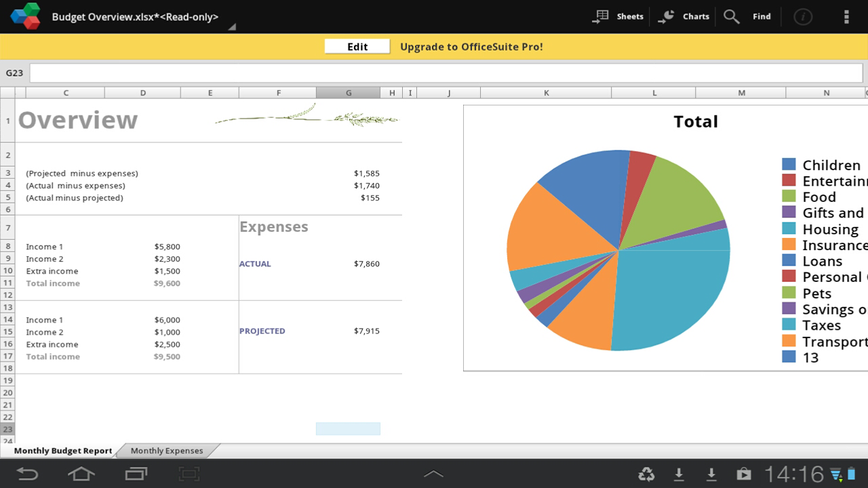Select highlighted column G header
The image size is (868, 488).
point(349,93)
